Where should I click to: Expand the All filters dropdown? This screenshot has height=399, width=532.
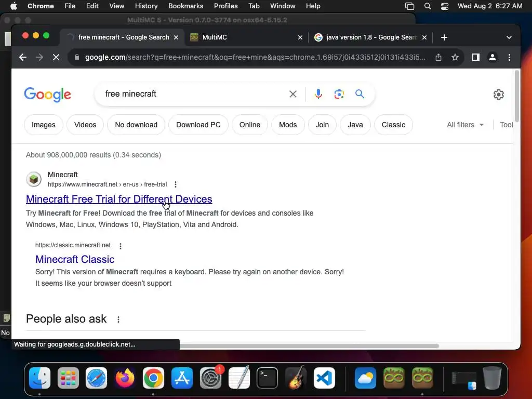[x=465, y=125]
